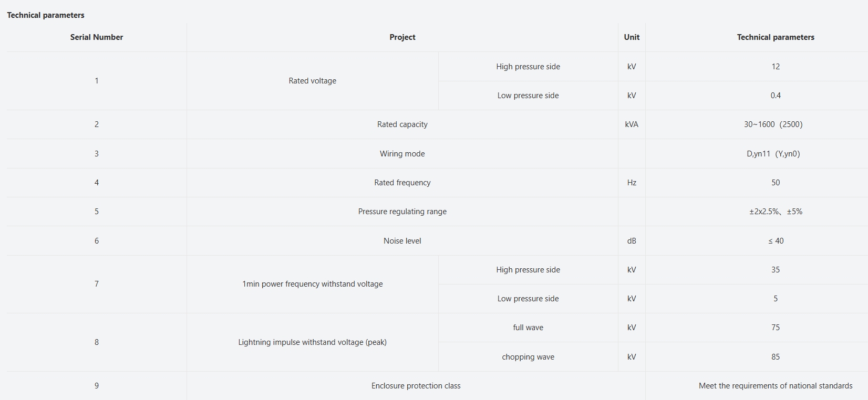Click the "Unit" column header

[x=632, y=37]
